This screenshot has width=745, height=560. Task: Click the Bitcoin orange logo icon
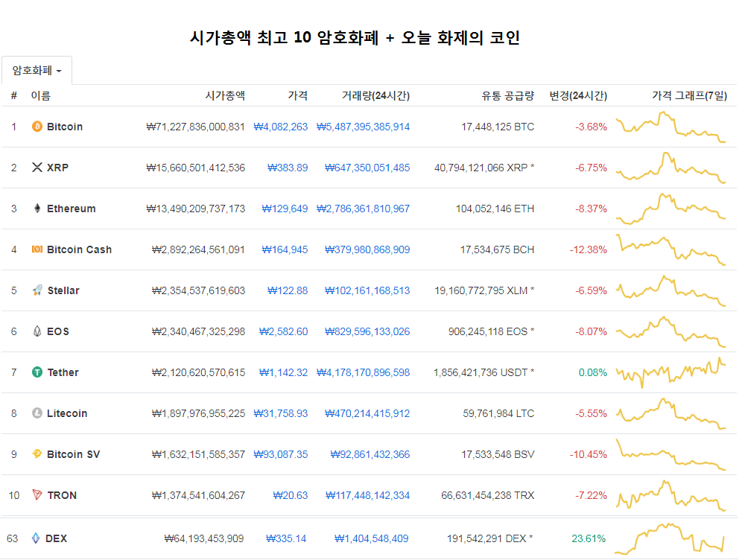(x=37, y=127)
